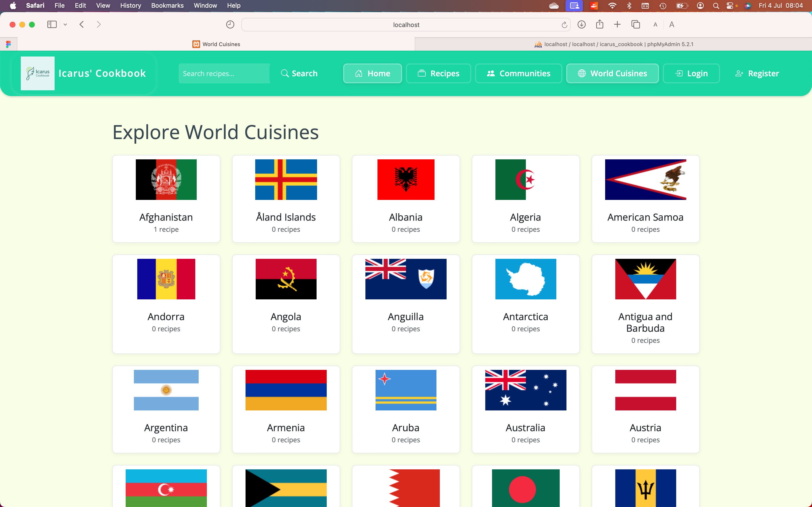Open the Afghanistan cuisine card

click(x=166, y=198)
